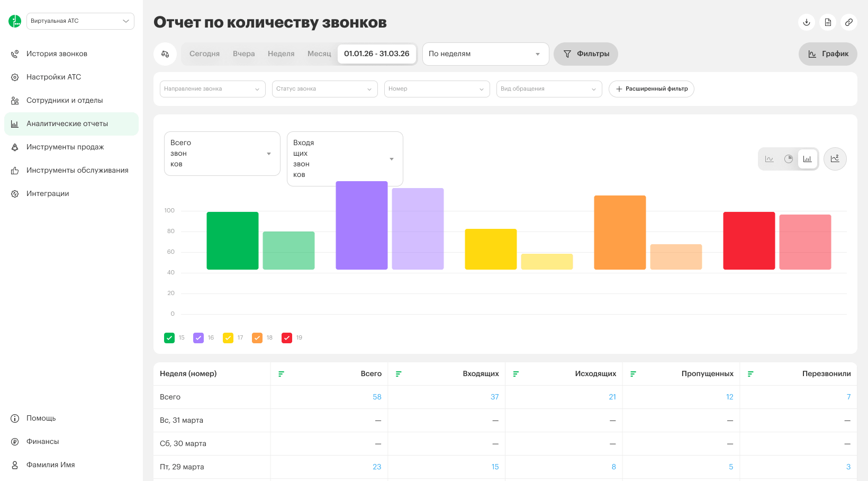Uncheck week 19 legend checkbox
Viewport: 868px width, 481px height.
(x=287, y=338)
